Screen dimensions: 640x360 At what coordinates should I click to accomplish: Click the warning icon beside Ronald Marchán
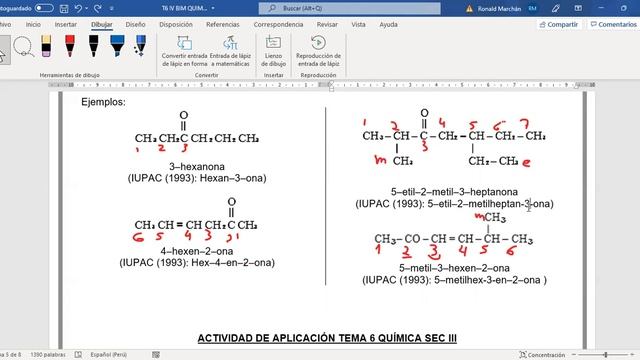(469, 9)
